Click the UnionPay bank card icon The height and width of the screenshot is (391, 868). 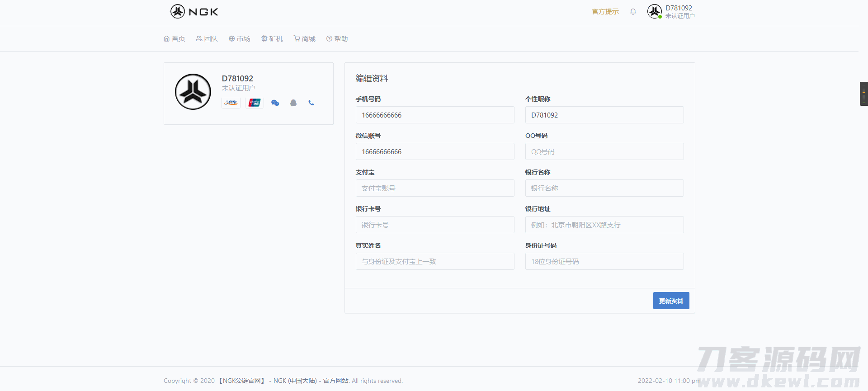coord(255,103)
